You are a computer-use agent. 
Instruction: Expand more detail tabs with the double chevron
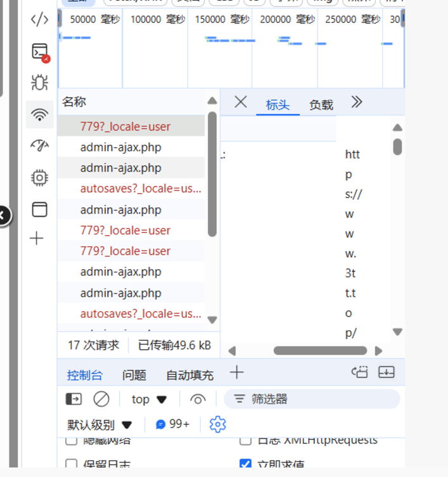click(x=357, y=102)
